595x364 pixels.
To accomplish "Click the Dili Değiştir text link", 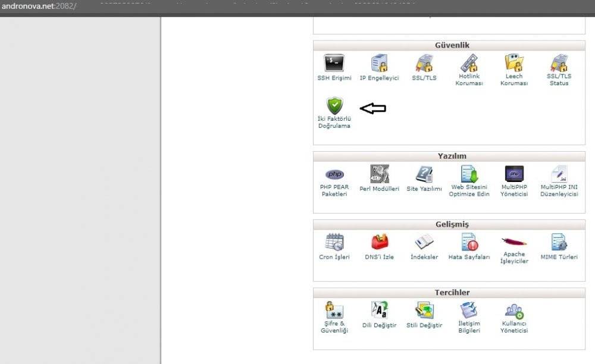I will click(x=380, y=325).
